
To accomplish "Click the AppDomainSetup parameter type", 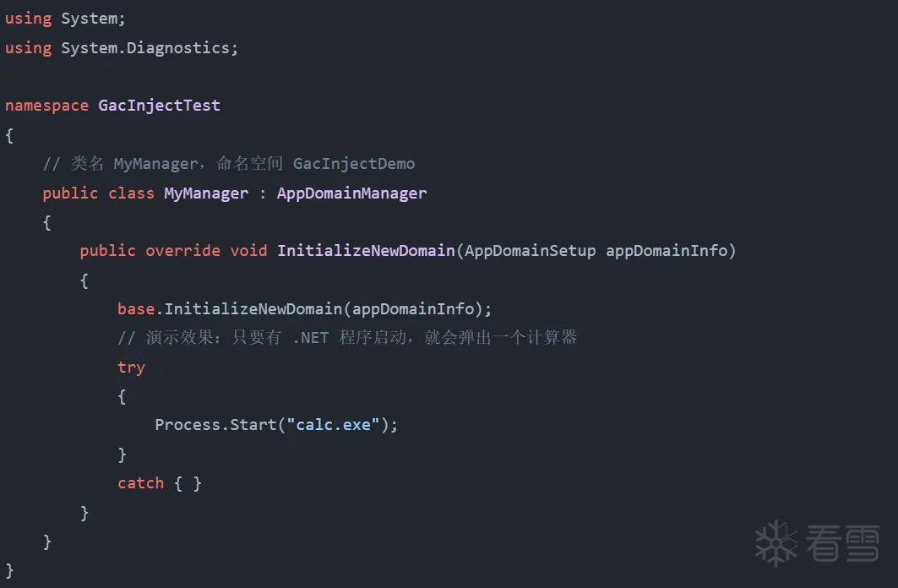I will [531, 251].
